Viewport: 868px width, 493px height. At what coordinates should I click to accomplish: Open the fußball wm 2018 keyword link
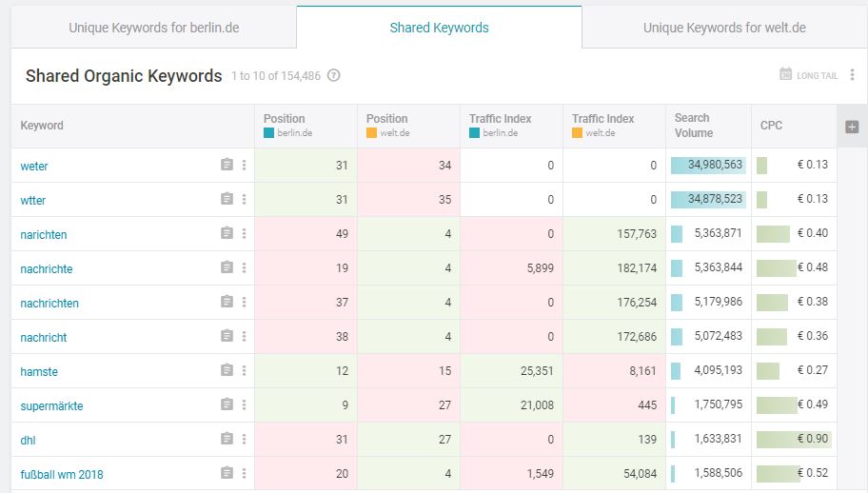click(x=62, y=474)
